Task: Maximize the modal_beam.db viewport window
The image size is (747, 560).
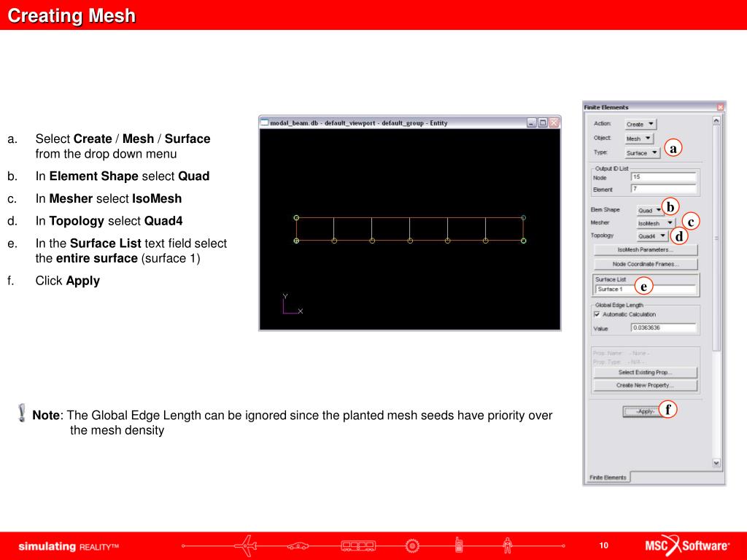Action: 543,122
